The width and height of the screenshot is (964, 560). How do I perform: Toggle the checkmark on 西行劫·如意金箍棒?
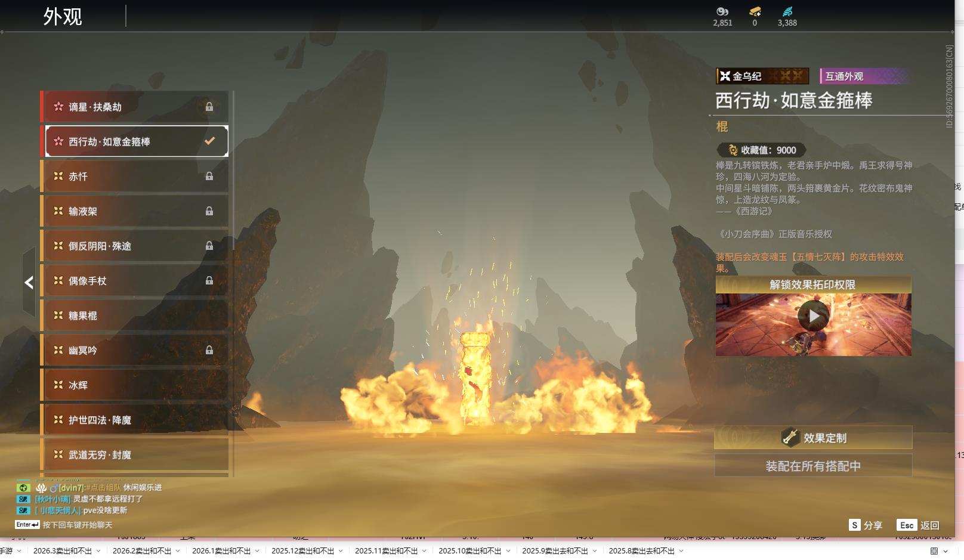pyautogui.click(x=209, y=141)
